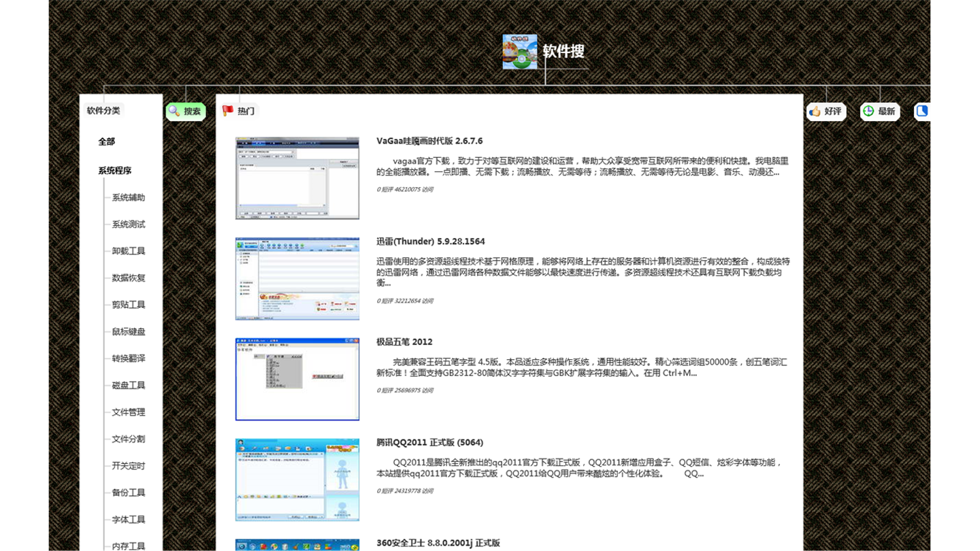Open the 搜索 tab
Image resolution: width=980 pixels, height=551 pixels.
pos(186,111)
